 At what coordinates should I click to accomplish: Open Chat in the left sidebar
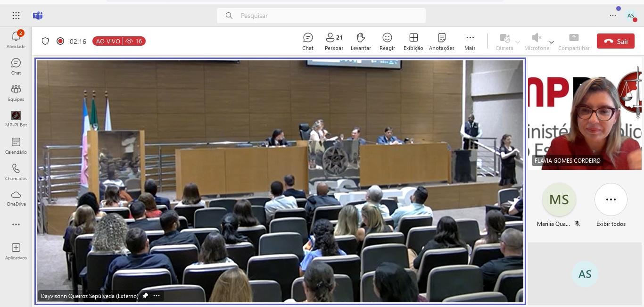[x=16, y=66]
